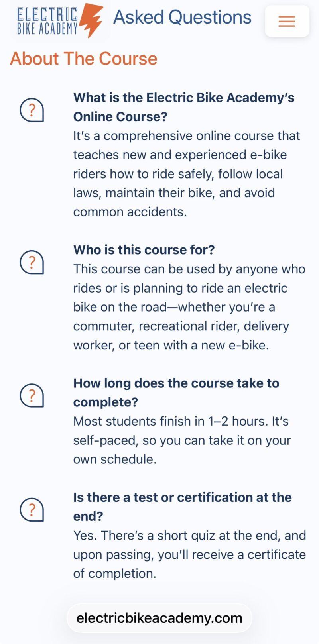Open the hamburger navigation menu
This screenshot has width=319, height=644.
287,21
